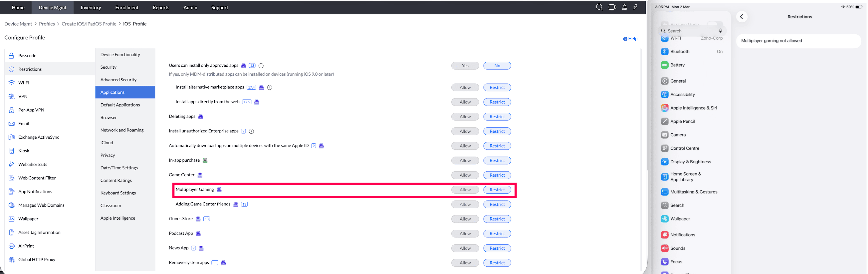Set News App to Allow

coord(465,248)
